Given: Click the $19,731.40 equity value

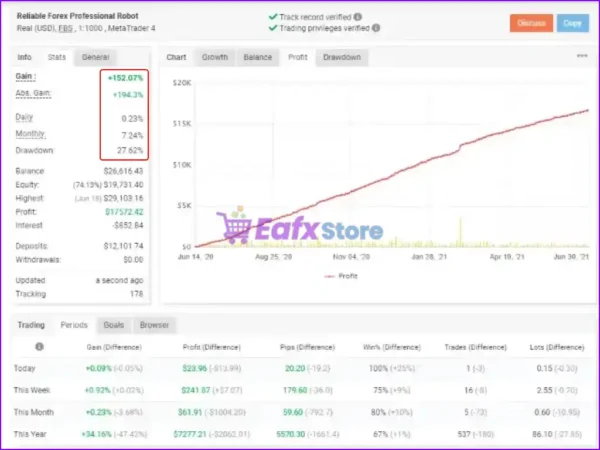Looking at the screenshot, I should (x=123, y=184).
